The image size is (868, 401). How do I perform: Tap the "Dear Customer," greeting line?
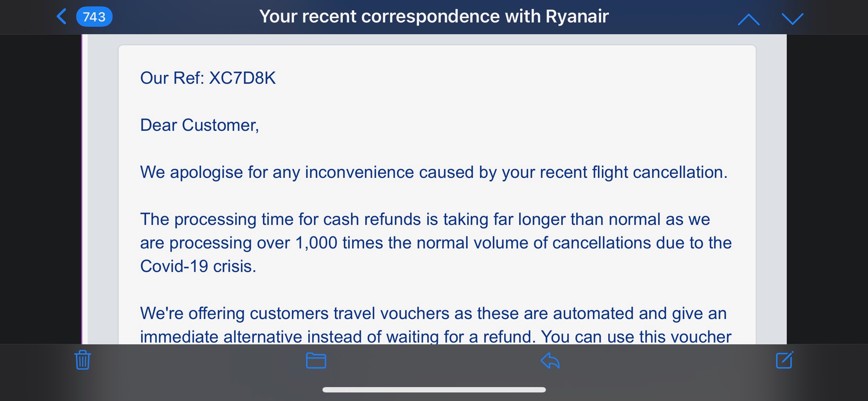click(200, 125)
